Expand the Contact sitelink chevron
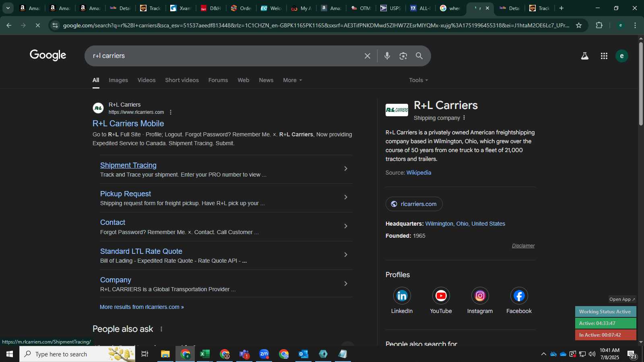 coord(346,226)
